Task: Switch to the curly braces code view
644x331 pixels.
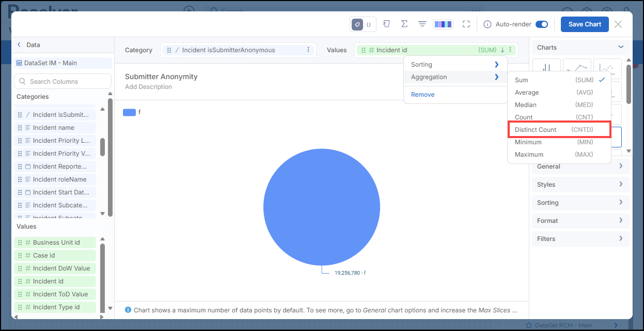Action: pyautogui.click(x=369, y=24)
